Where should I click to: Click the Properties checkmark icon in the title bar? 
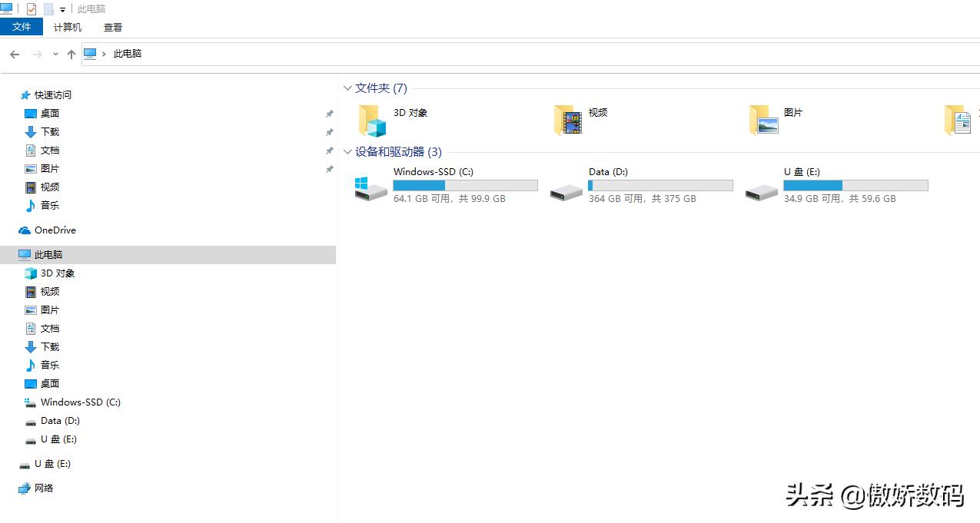coord(32,9)
